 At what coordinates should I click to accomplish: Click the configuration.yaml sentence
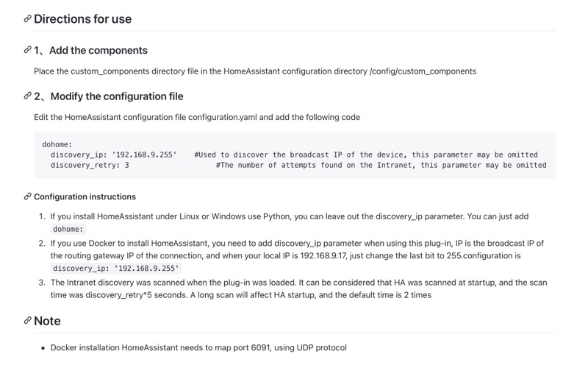tap(197, 117)
